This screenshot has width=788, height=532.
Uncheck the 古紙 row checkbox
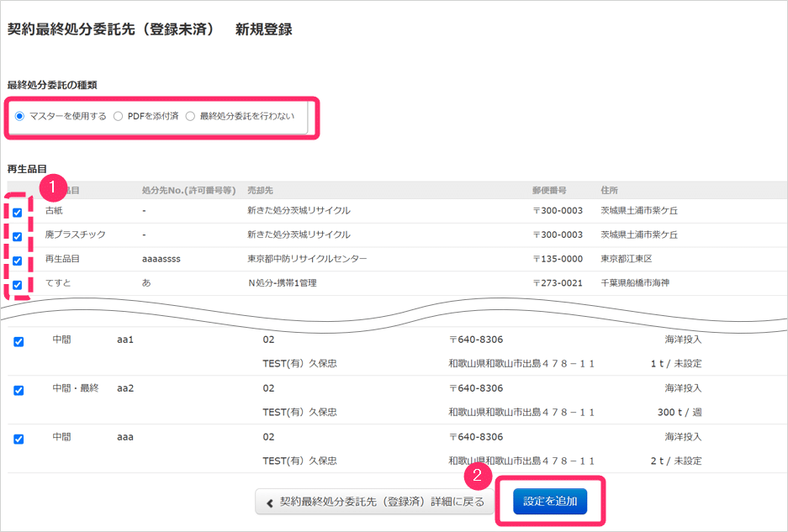(18, 212)
